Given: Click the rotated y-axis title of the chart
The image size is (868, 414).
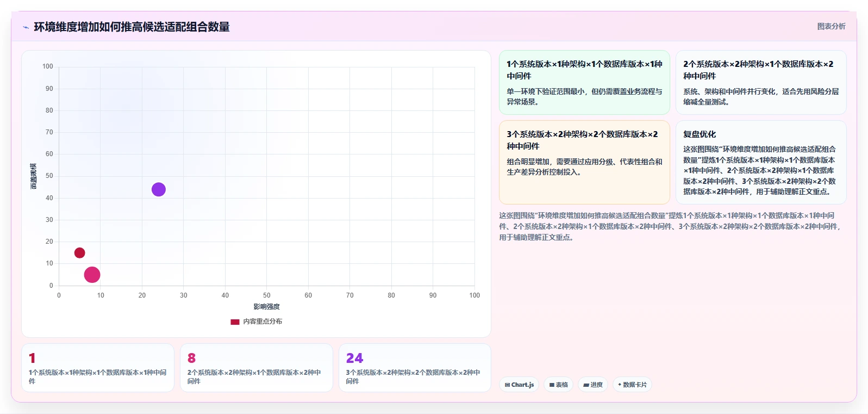Looking at the screenshot, I should pos(33,176).
